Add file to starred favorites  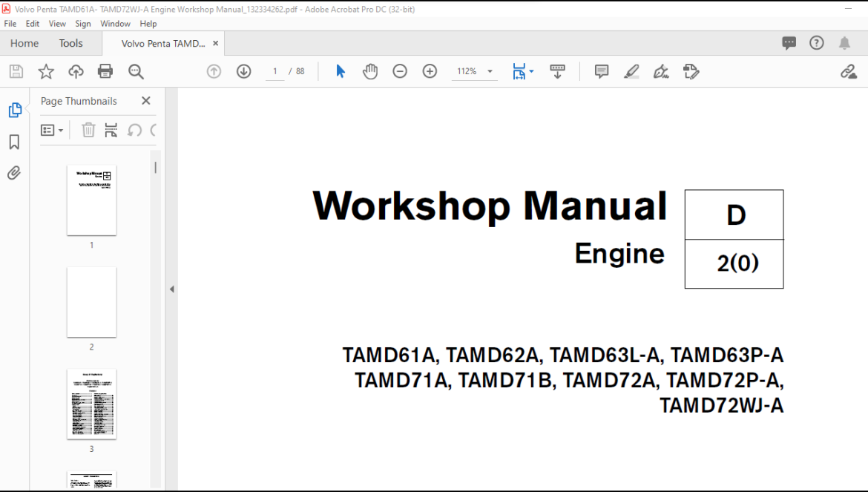[46, 71]
